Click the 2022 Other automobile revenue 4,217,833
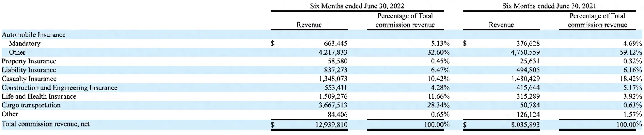This screenshot has width=644, height=135. click(333, 52)
